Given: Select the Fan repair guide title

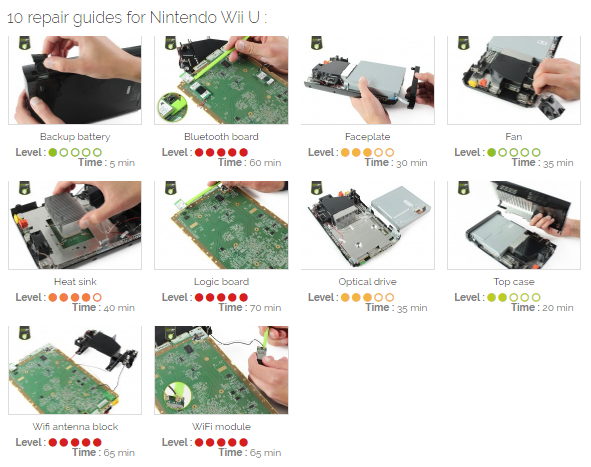Looking at the screenshot, I should pyautogui.click(x=514, y=136).
